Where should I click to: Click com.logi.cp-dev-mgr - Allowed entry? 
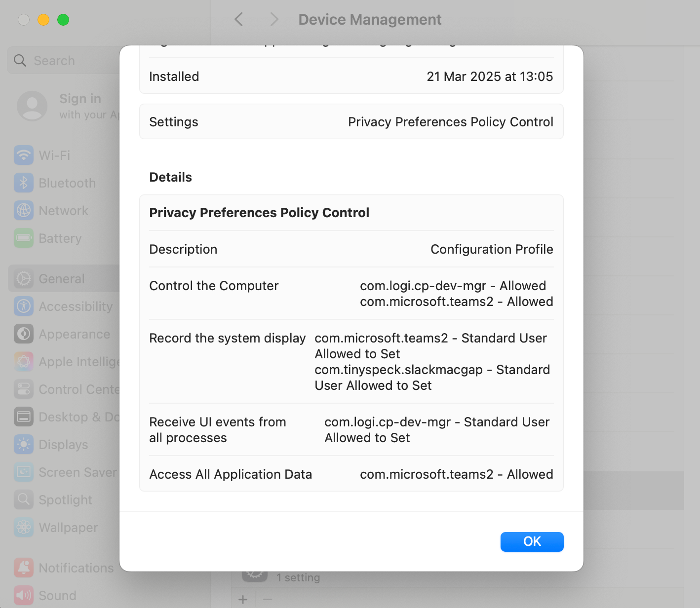coord(453,286)
